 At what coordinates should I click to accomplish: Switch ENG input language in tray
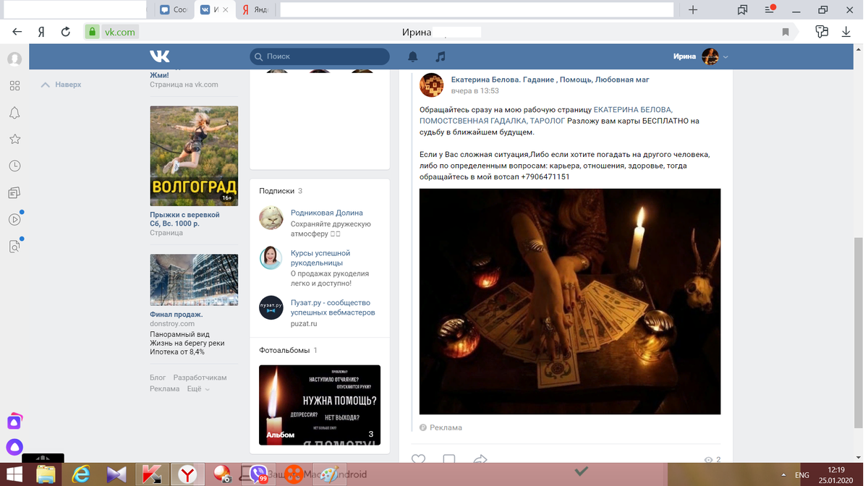801,475
